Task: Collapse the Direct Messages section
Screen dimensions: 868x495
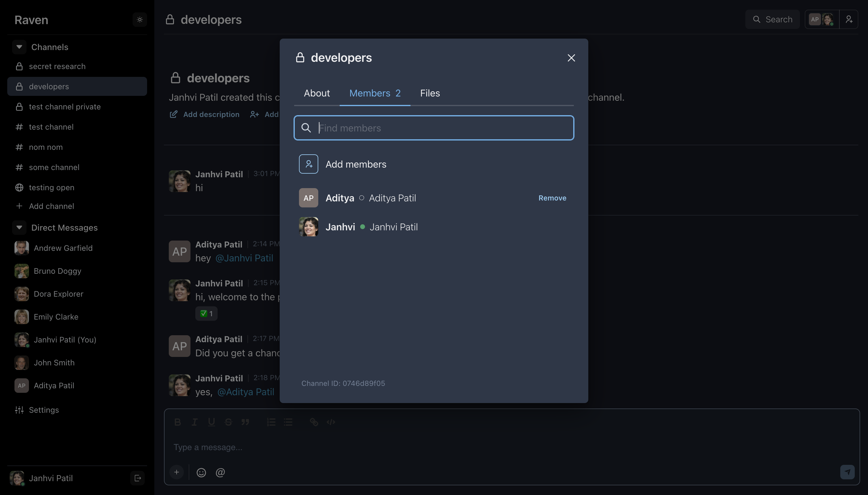Action: (19, 227)
